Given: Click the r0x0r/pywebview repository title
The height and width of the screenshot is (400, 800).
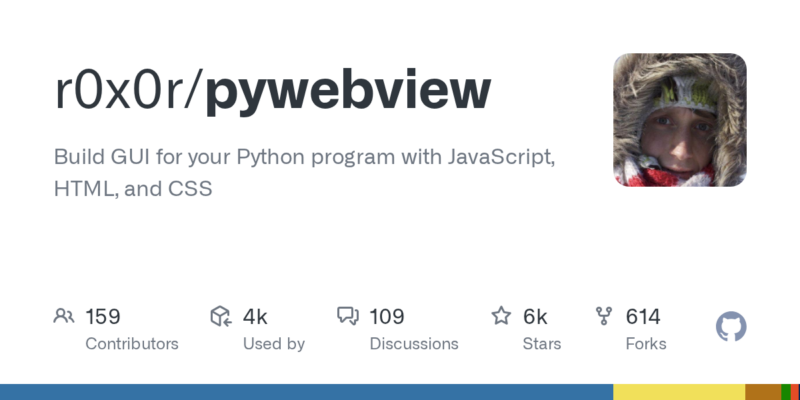Looking at the screenshot, I should click(x=272, y=92).
